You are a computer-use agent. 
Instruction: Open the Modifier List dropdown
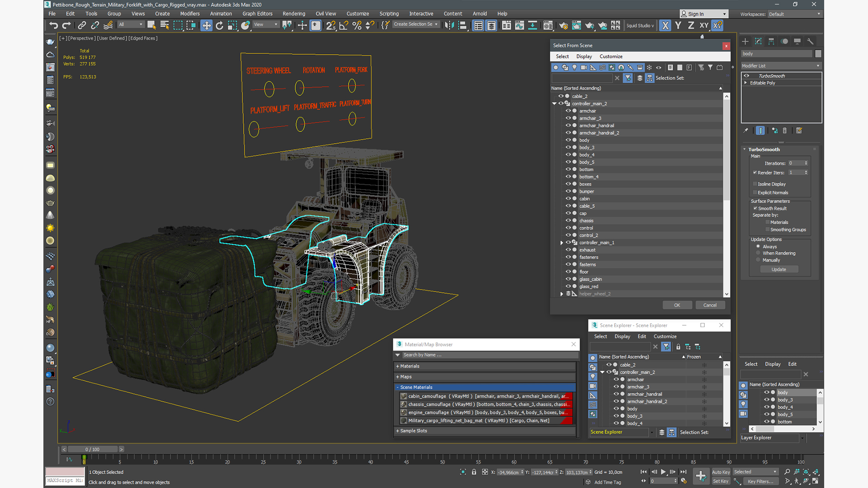[781, 66]
